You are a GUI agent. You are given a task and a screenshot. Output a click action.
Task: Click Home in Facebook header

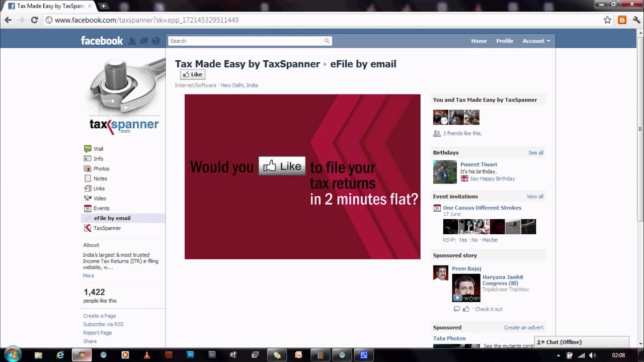pyautogui.click(x=479, y=41)
